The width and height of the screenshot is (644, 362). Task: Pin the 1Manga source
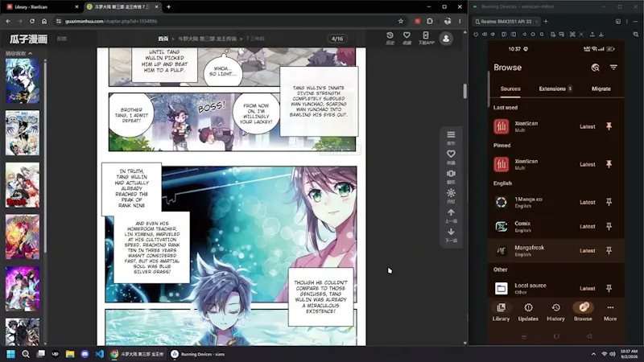click(609, 202)
